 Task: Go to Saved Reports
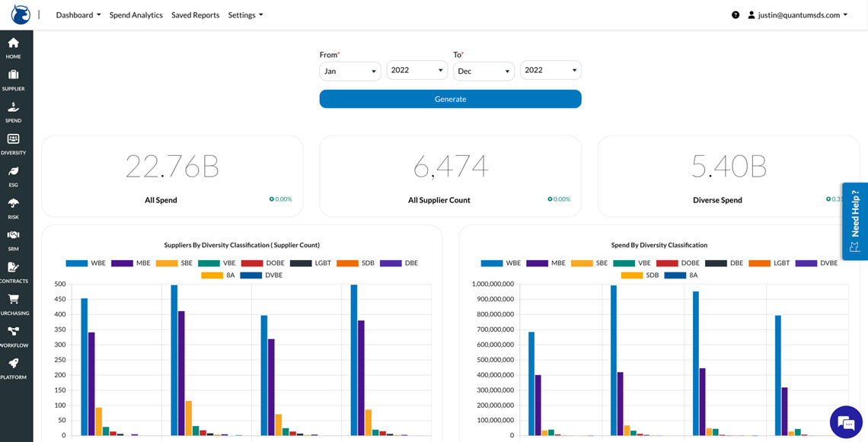tap(195, 15)
